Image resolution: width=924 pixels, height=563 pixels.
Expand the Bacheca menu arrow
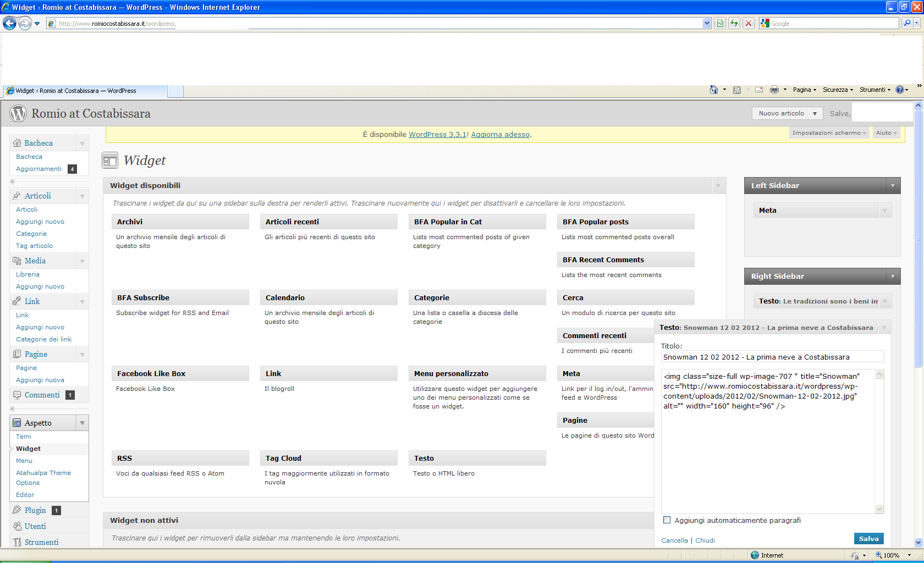click(x=82, y=143)
